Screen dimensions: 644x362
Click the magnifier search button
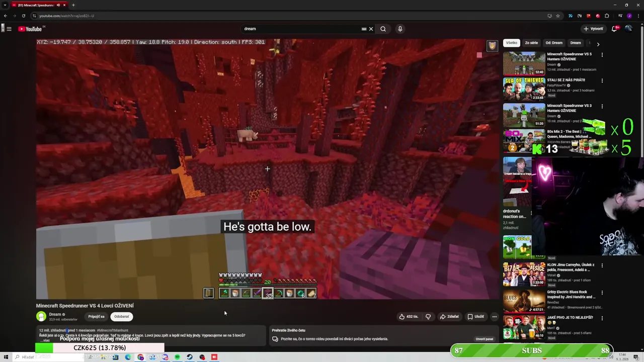click(x=383, y=29)
